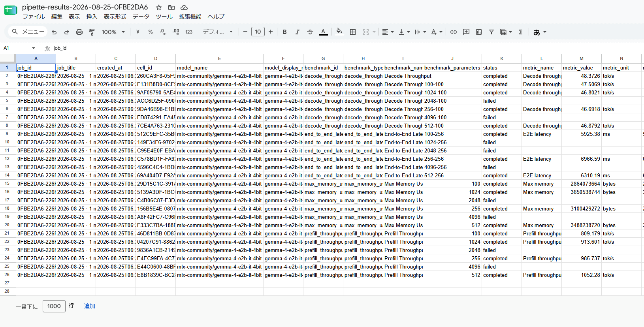Apply percent number format

tap(151, 32)
